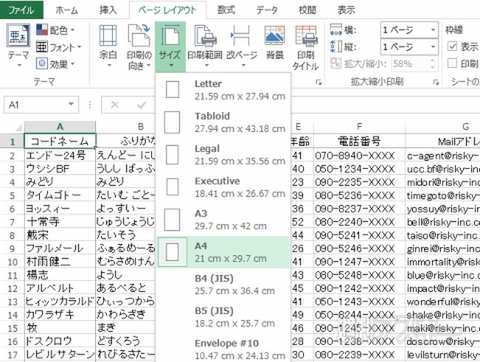Select Legal paper size
Viewport: 480px width, 362px height.
[x=223, y=155]
